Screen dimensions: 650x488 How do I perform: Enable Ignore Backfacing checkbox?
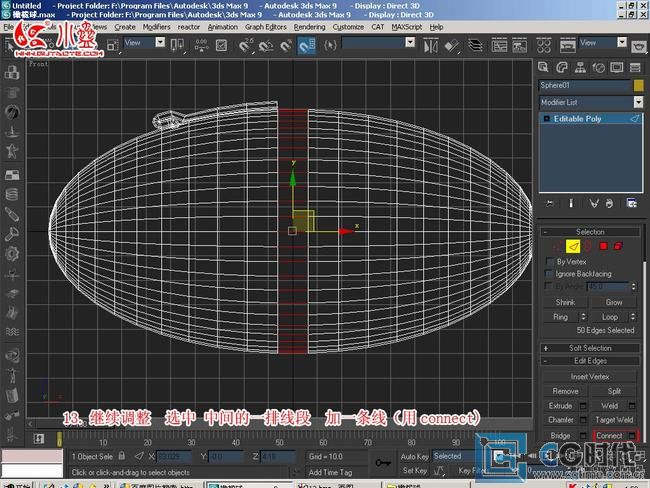pos(549,274)
